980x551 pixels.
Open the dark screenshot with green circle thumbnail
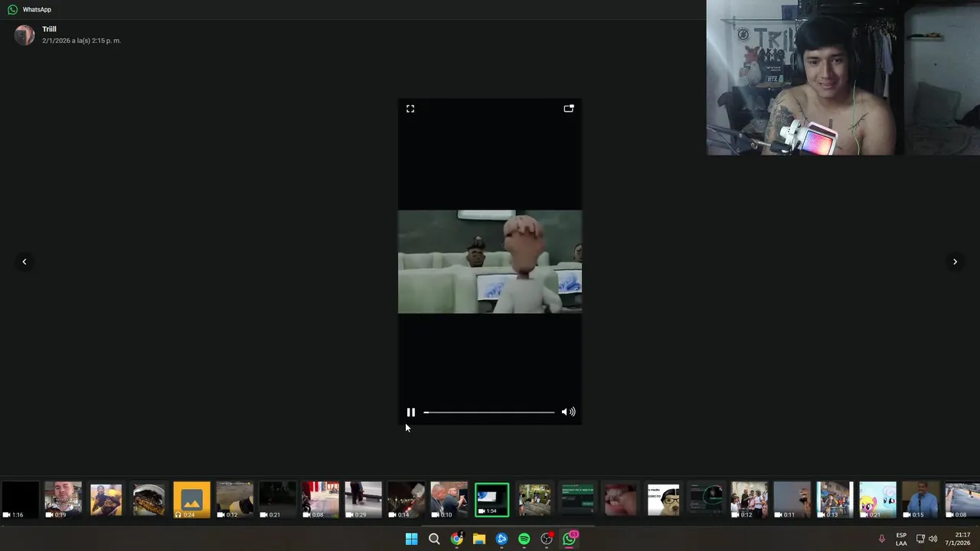706,500
